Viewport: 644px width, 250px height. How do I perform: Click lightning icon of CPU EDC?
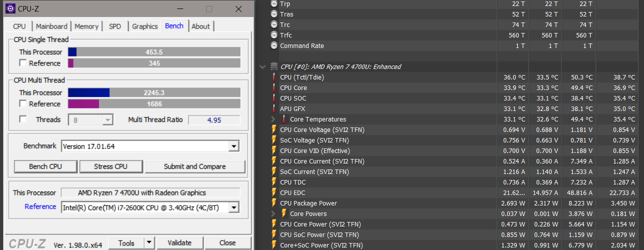pyautogui.click(x=274, y=192)
